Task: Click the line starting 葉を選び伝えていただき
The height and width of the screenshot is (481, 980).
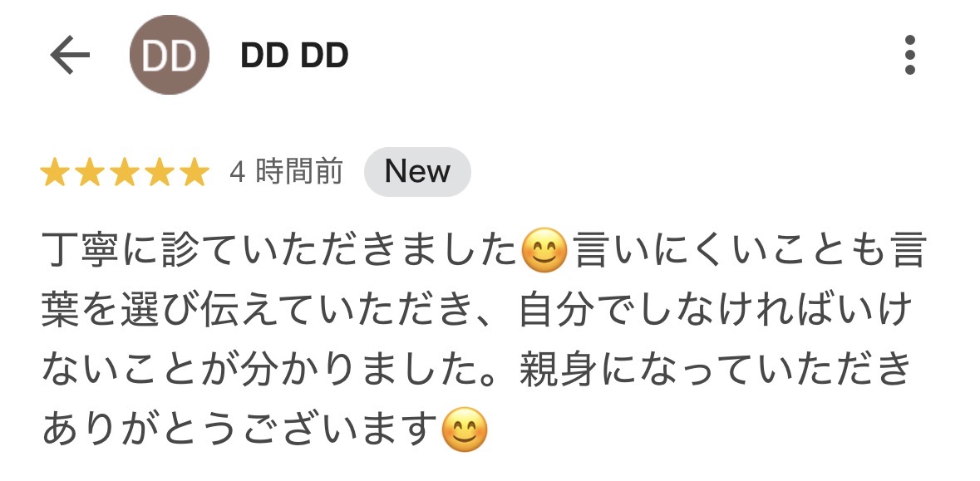Action: point(475,310)
